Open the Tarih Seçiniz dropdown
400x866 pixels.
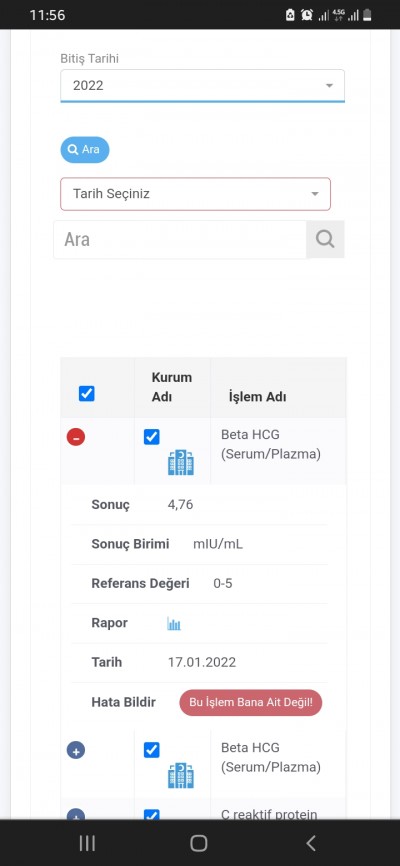coord(195,194)
